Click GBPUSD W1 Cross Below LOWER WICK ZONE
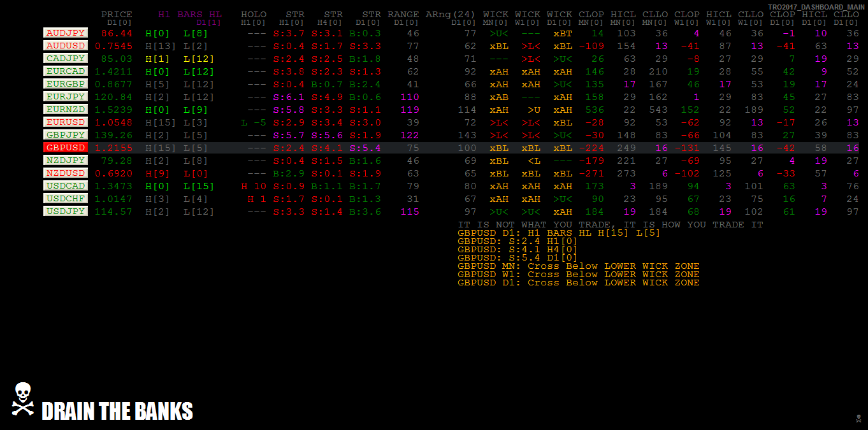Image resolution: width=868 pixels, height=430 pixels. (x=579, y=274)
